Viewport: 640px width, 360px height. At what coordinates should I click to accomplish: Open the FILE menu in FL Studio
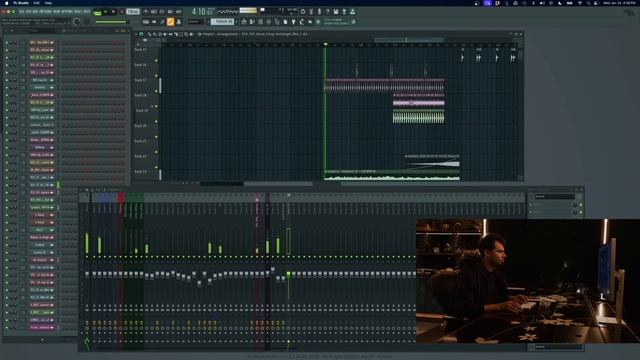point(22,11)
